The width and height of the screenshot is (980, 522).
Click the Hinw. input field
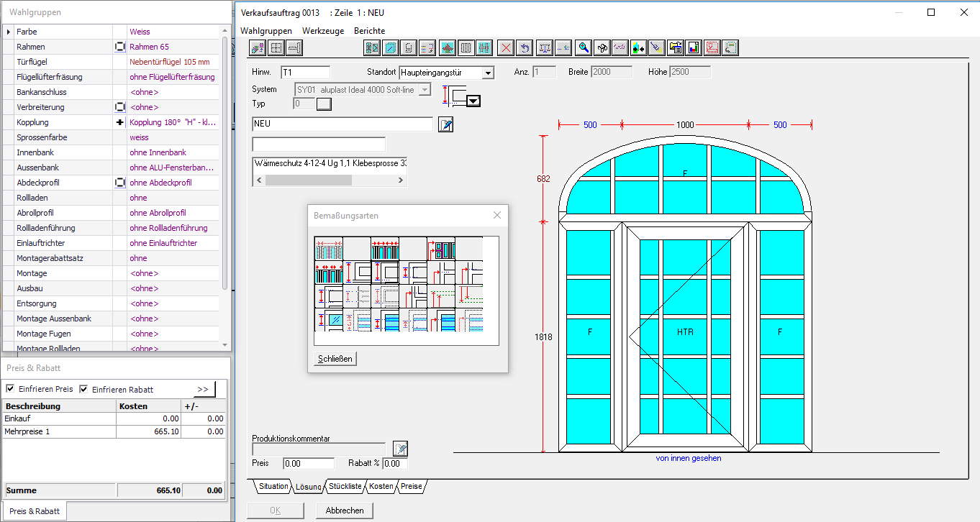(305, 73)
